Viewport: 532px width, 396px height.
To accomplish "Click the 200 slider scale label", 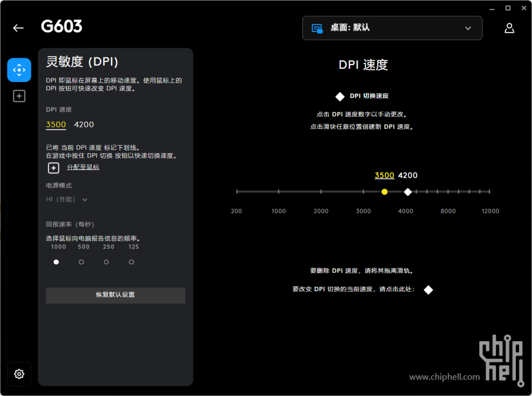I will tap(237, 211).
